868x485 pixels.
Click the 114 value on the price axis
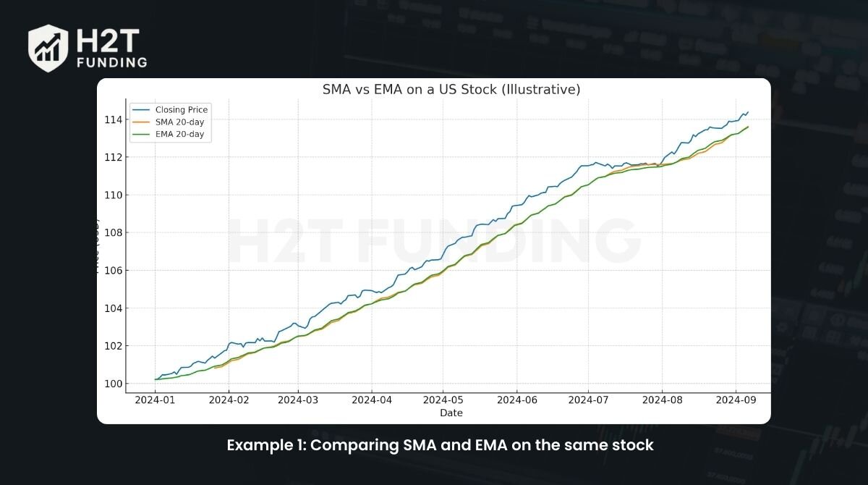pos(113,119)
